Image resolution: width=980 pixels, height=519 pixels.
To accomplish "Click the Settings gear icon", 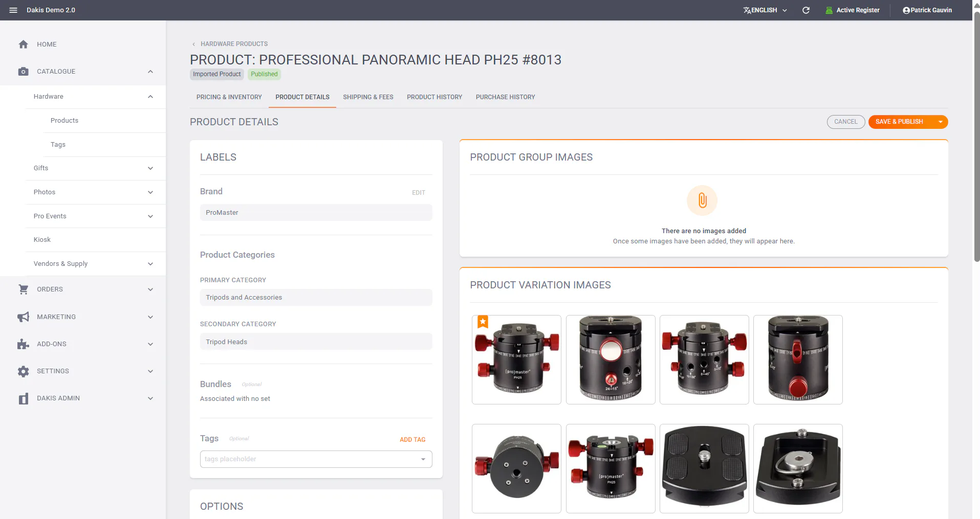I will (23, 371).
